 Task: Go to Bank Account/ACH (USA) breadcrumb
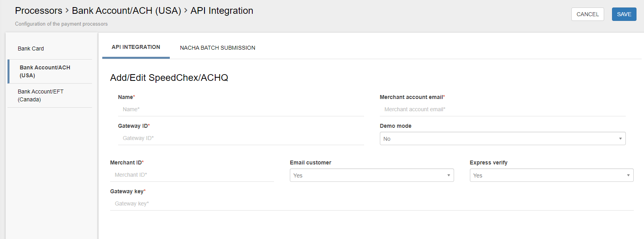126,11
